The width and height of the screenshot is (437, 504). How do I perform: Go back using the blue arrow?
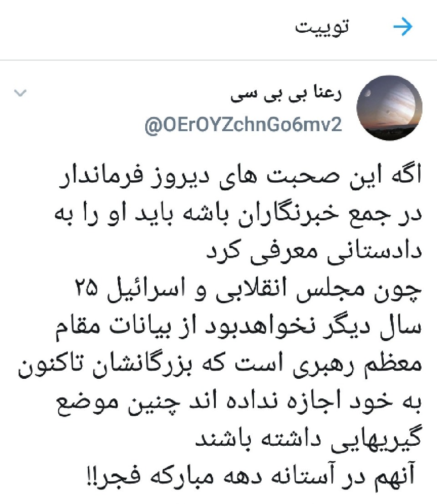(x=403, y=27)
